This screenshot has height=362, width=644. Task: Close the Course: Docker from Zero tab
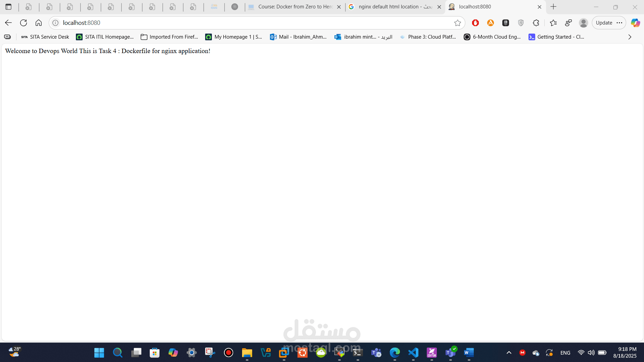(x=339, y=7)
